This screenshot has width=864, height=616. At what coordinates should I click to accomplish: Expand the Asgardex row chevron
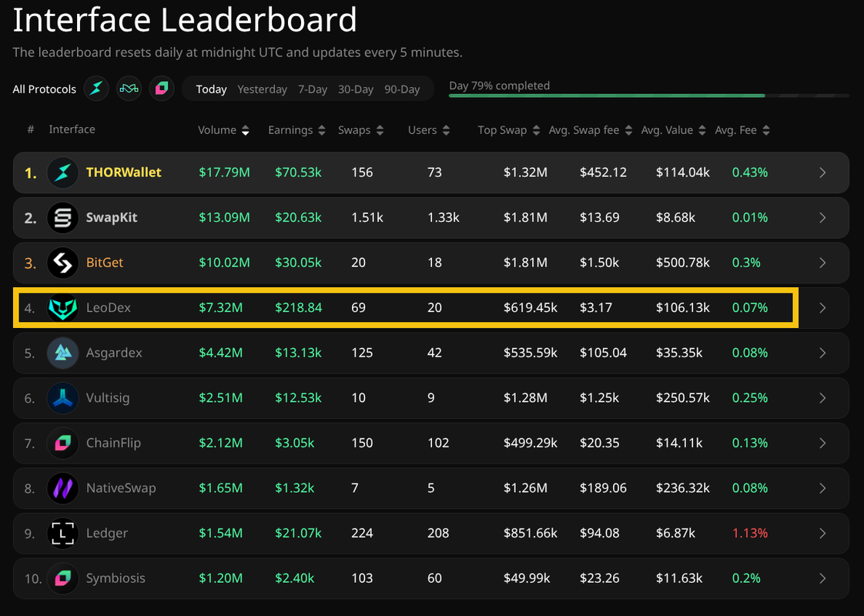[x=822, y=353]
